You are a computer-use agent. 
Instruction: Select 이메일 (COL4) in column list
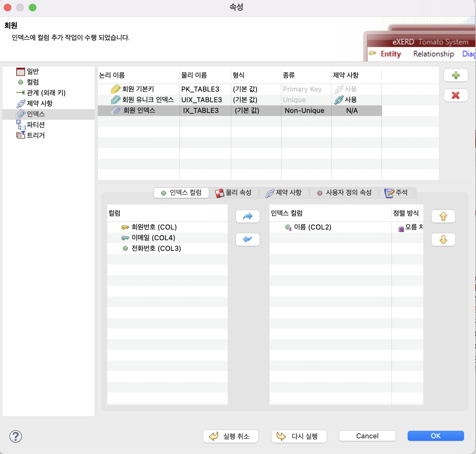click(167, 238)
